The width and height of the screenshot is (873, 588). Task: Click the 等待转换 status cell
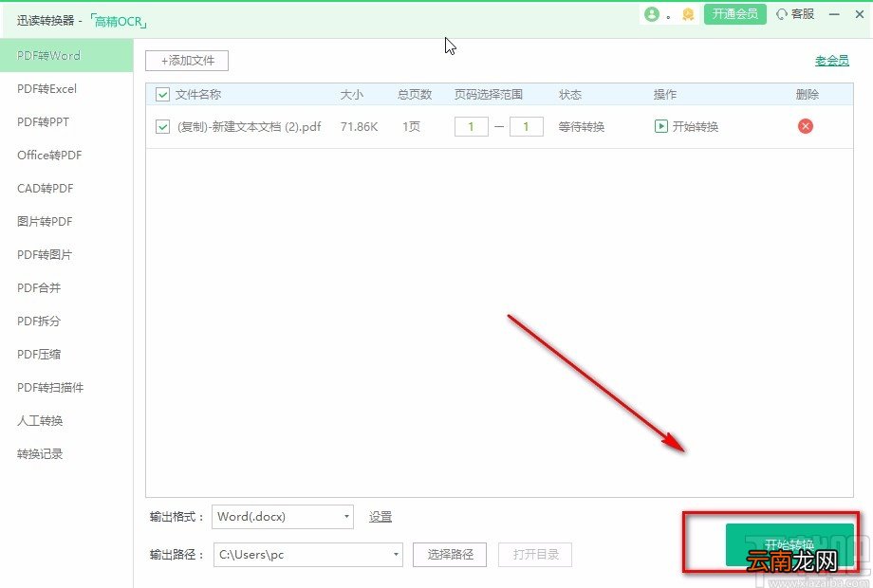(582, 127)
